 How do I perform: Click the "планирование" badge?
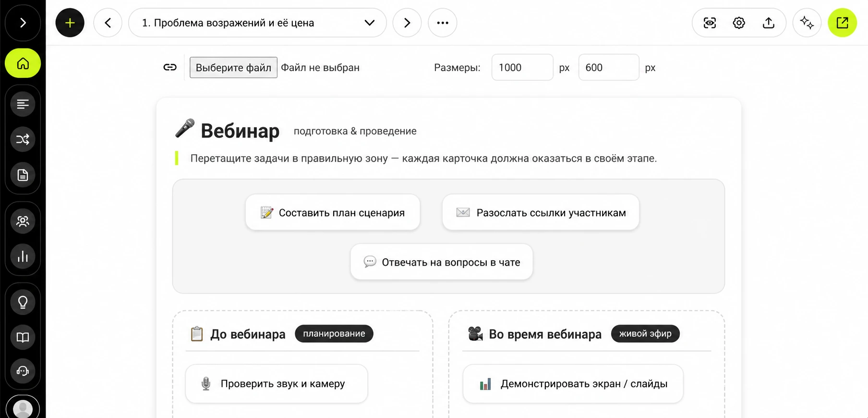tap(334, 333)
